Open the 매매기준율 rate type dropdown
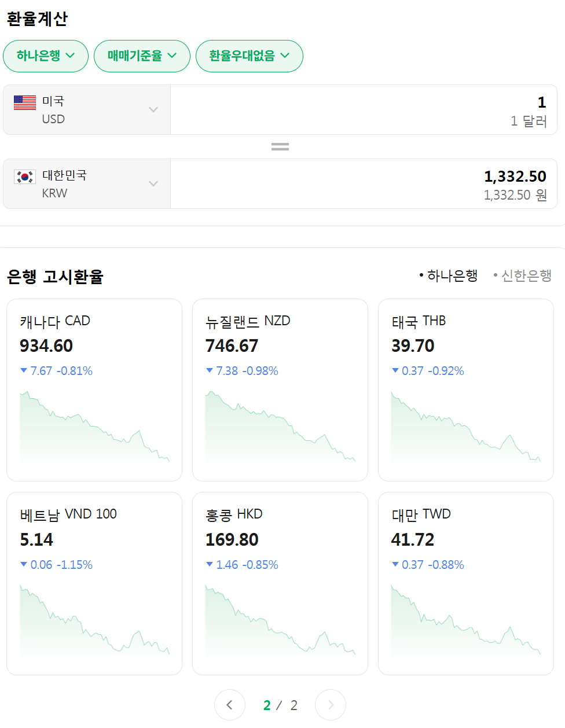This screenshot has height=728, width=565. 142,56
